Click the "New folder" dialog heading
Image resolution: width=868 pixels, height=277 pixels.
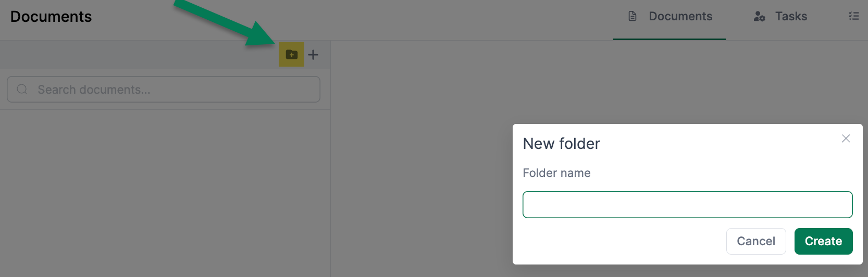(x=561, y=144)
